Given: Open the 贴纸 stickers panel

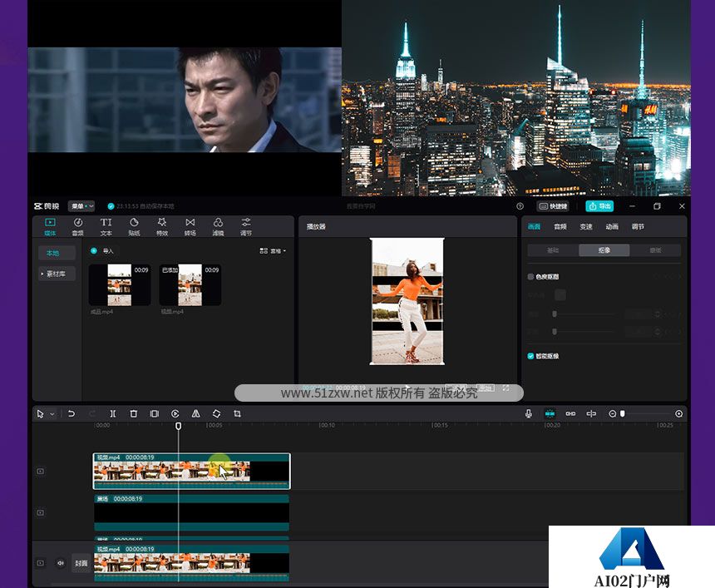Looking at the screenshot, I should [134, 227].
